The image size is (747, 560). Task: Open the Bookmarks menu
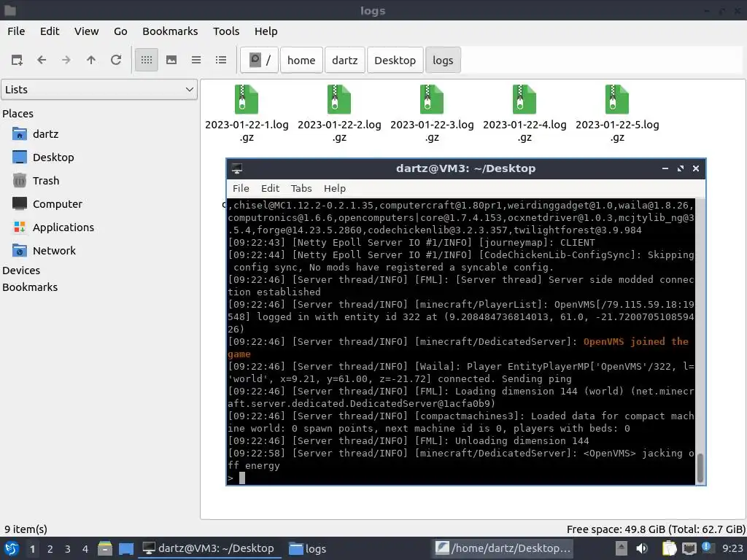pos(170,31)
